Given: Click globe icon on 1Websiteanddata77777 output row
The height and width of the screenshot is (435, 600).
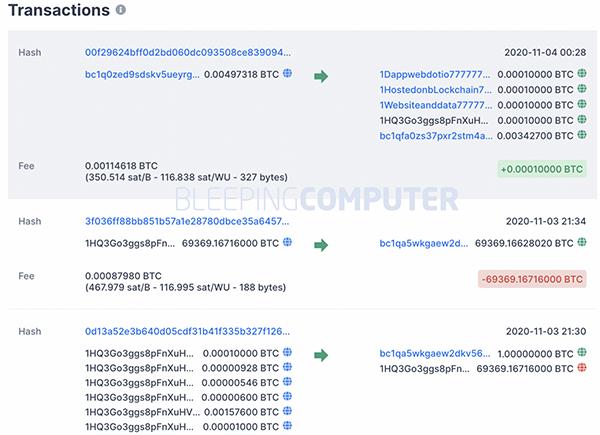Looking at the screenshot, I should pyautogui.click(x=582, y=104).
